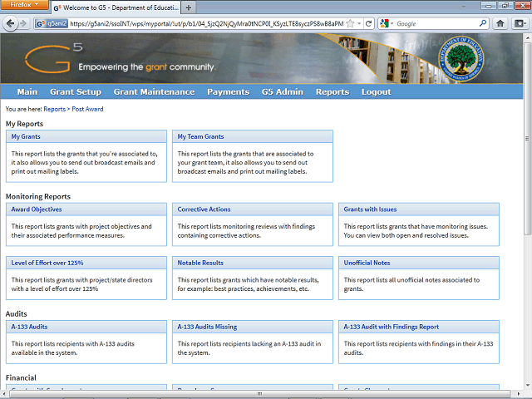Viewport: 532px width, 399px height.
Task: Select the G5 Admin menu item
Action: [x=282, y=92]
